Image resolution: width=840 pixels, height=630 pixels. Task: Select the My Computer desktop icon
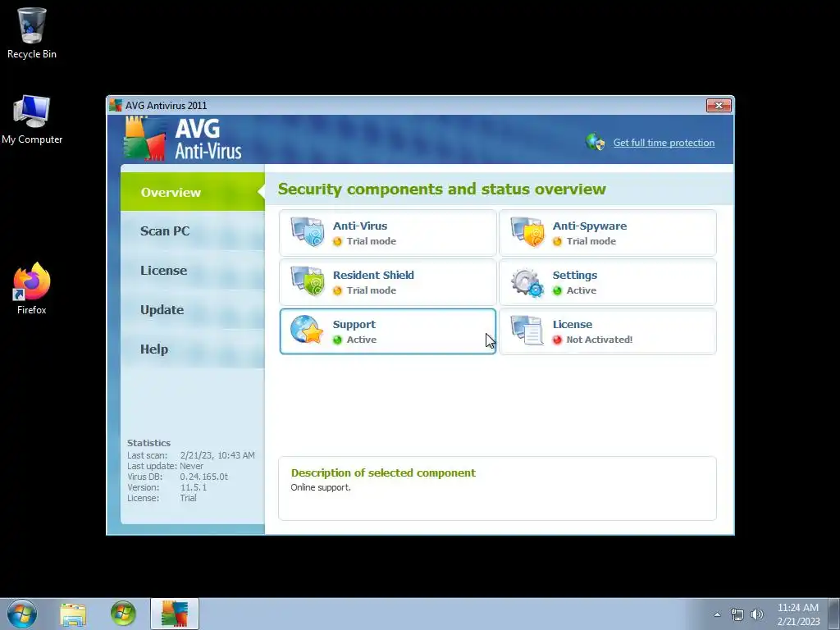click(x=32, y=120)
